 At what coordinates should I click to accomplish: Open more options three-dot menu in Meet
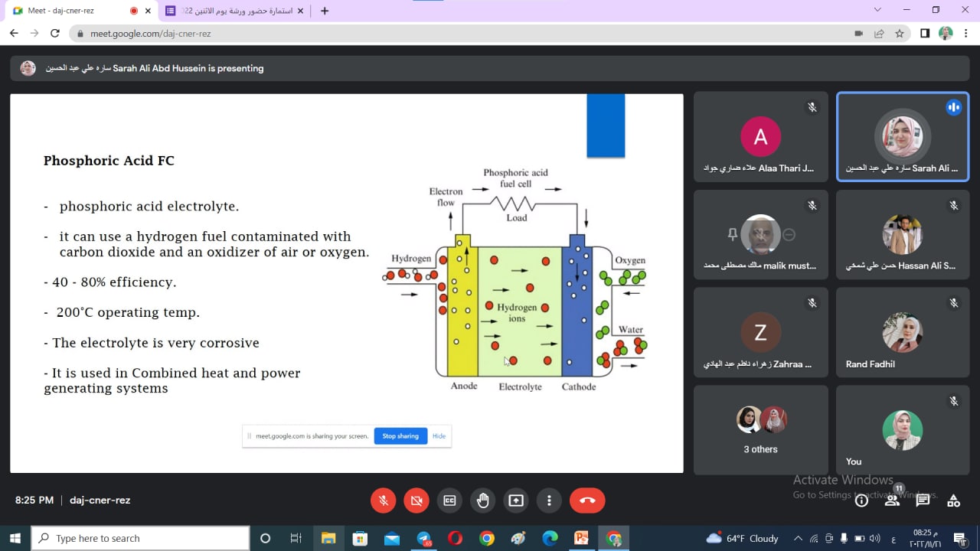(x=549, y=500)
